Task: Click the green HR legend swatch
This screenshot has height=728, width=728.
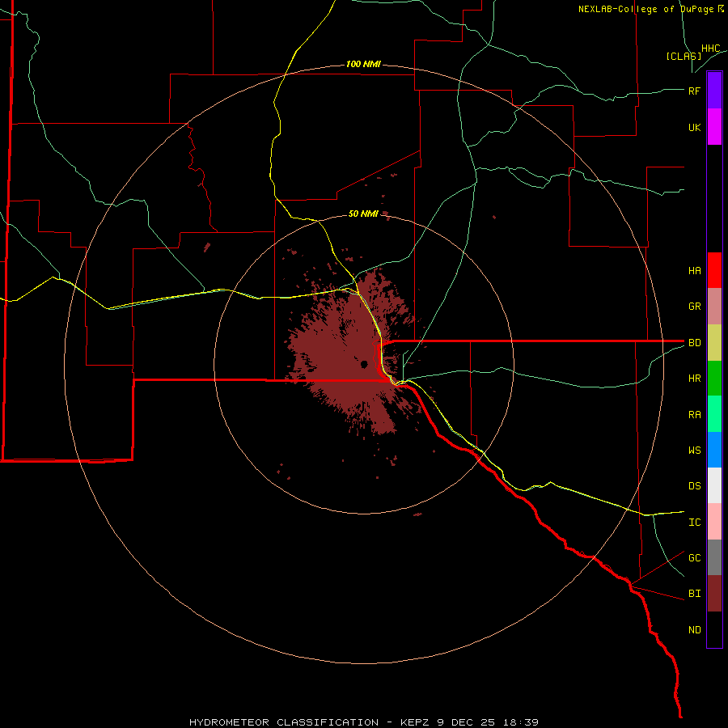Action: 714,379
